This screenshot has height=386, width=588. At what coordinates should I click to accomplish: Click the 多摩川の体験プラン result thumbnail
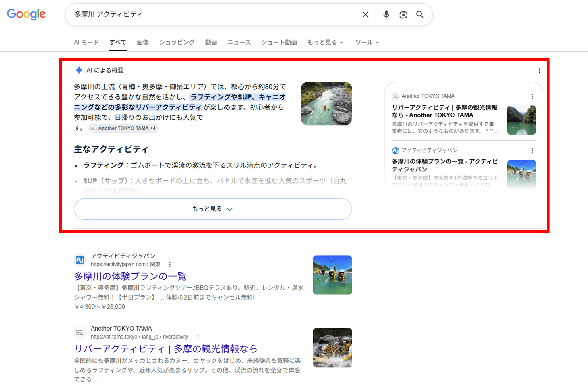pos(332,275)
